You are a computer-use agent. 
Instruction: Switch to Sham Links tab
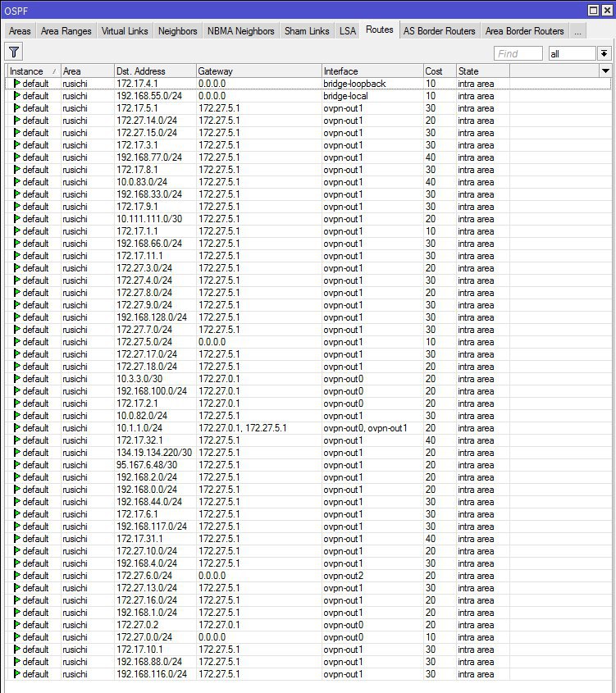tap(307, 31)
